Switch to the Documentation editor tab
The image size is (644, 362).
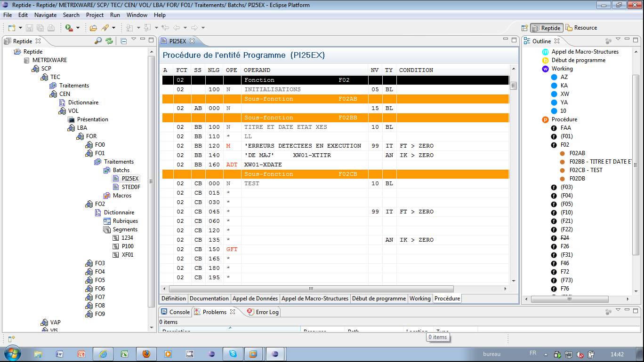(x=209, y=299)
